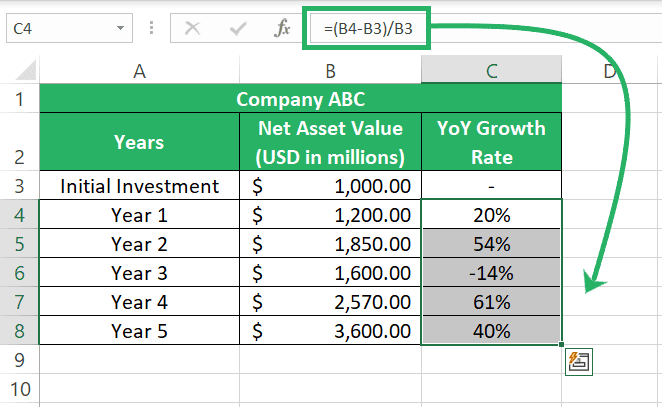Click inside the C4 Name Box
Viewport: 662px width, 407px height.
point(61,28)
